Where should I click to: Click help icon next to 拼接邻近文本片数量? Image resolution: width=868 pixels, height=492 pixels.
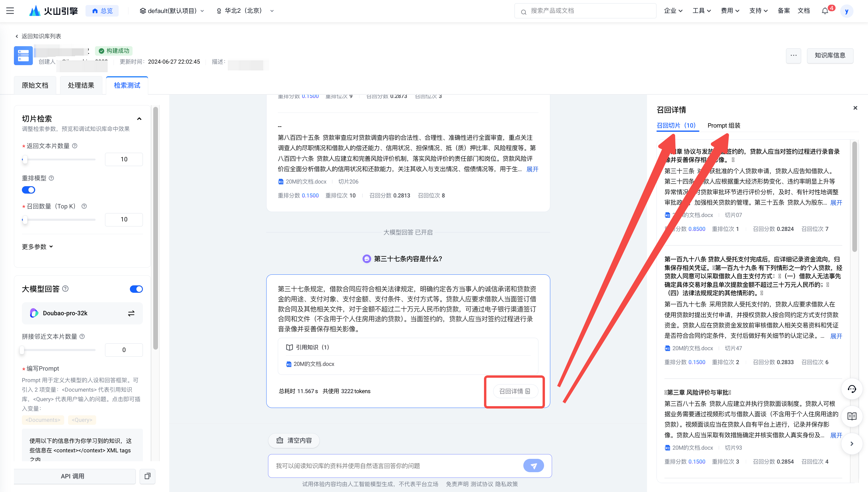pos(82,336)
